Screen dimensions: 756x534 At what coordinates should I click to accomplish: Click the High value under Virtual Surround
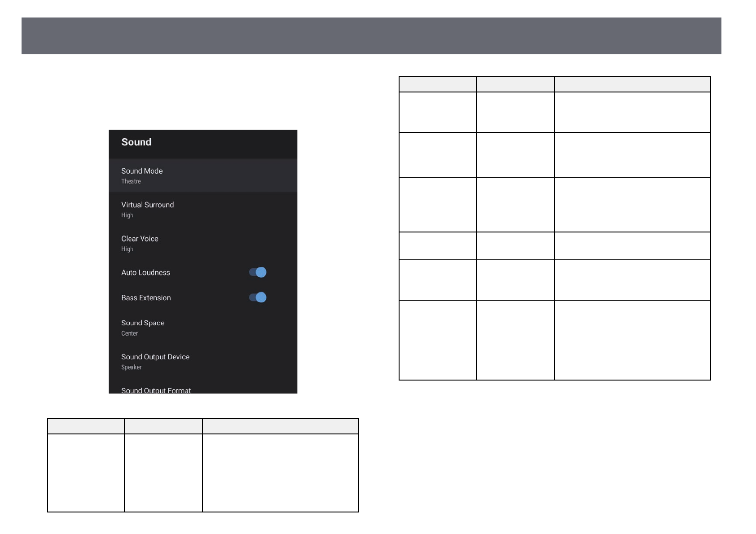pyautogui.click(x=127, y=215)
